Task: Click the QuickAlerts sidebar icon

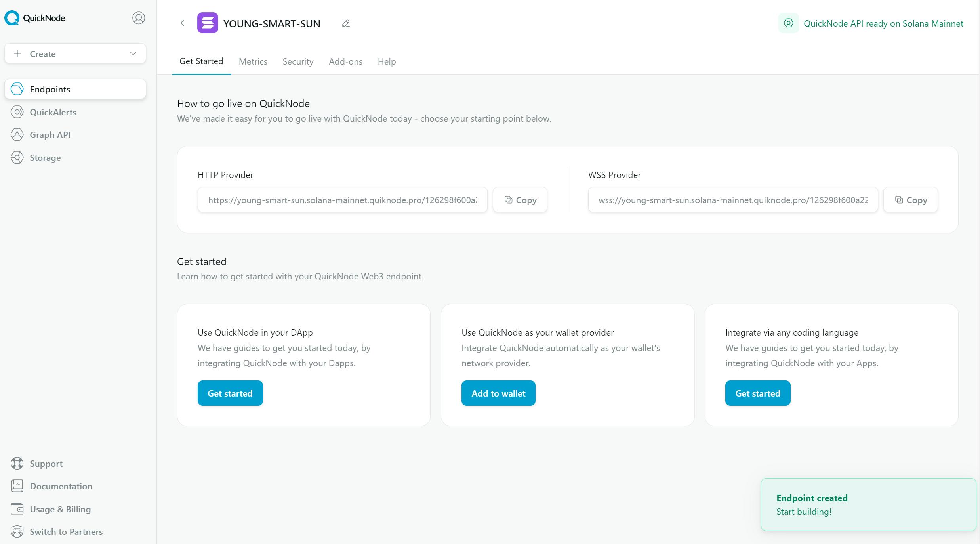Action: coord(17,112)
